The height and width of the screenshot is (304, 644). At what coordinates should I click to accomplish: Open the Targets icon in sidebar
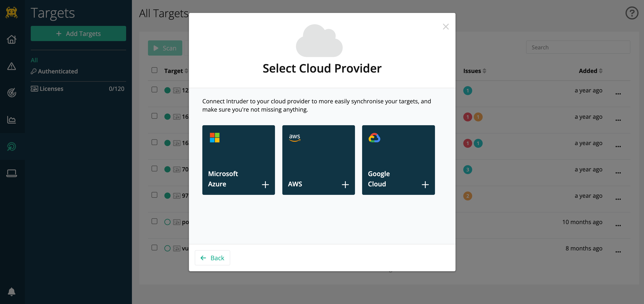coord(12,146)
